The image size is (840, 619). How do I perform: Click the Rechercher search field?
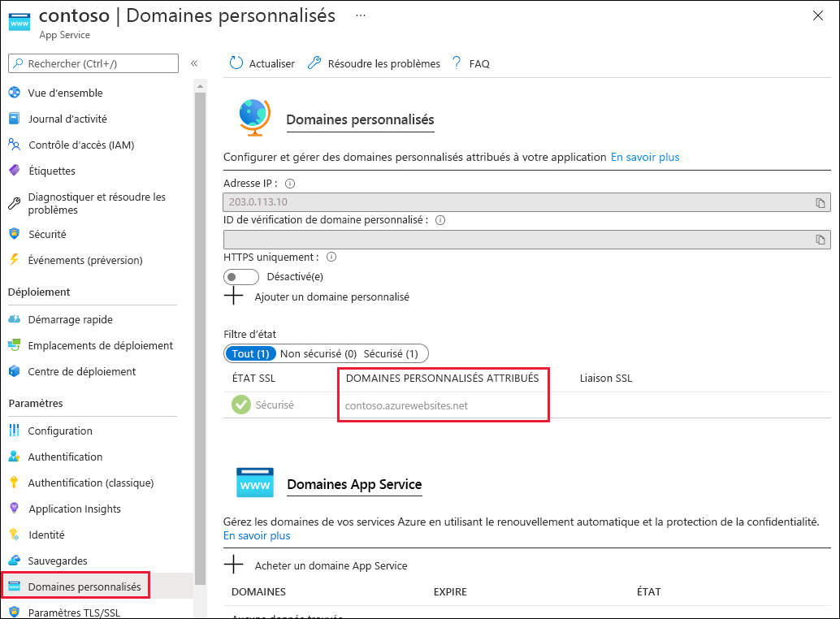[93, 63]
